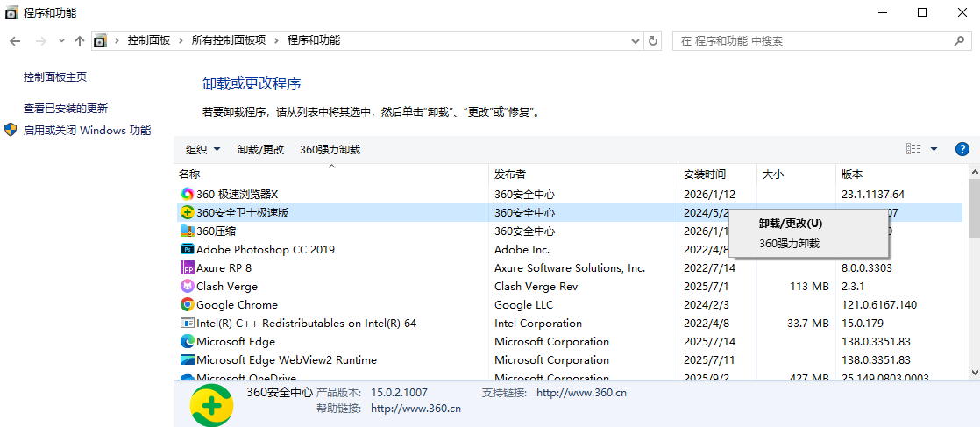The image size is (980, 427).
Task: Click the 搜索 程序和功能 search box
Action: 815,40
